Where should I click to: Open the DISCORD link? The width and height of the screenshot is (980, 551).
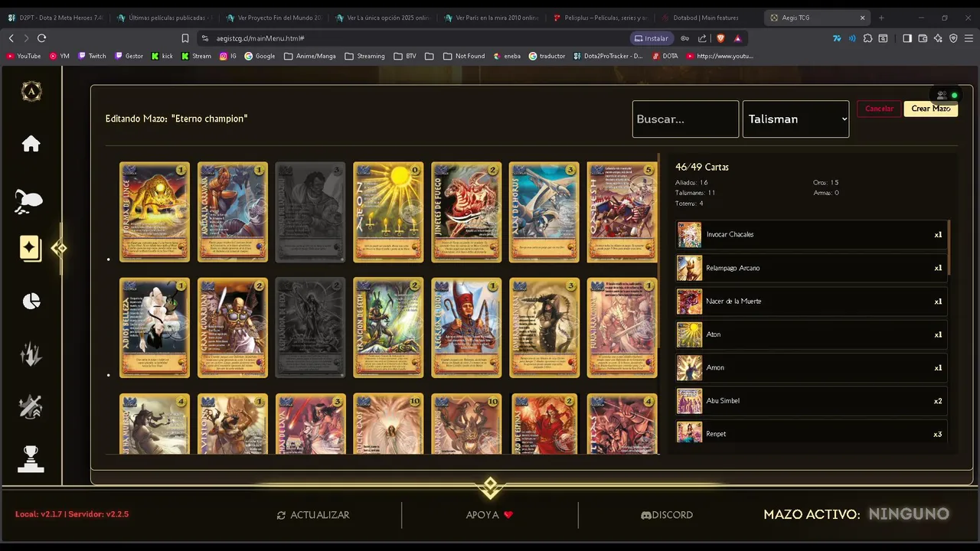click(x=667, y=515)
